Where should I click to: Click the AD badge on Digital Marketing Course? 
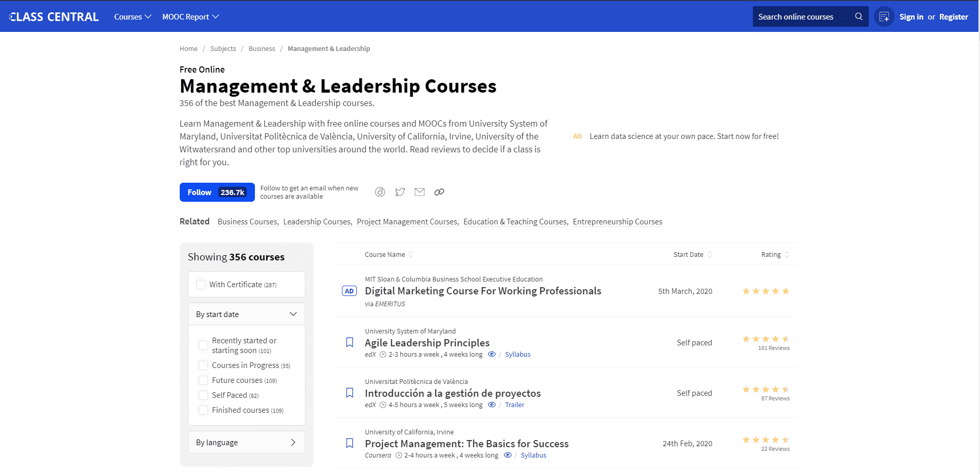coord(349,291)
